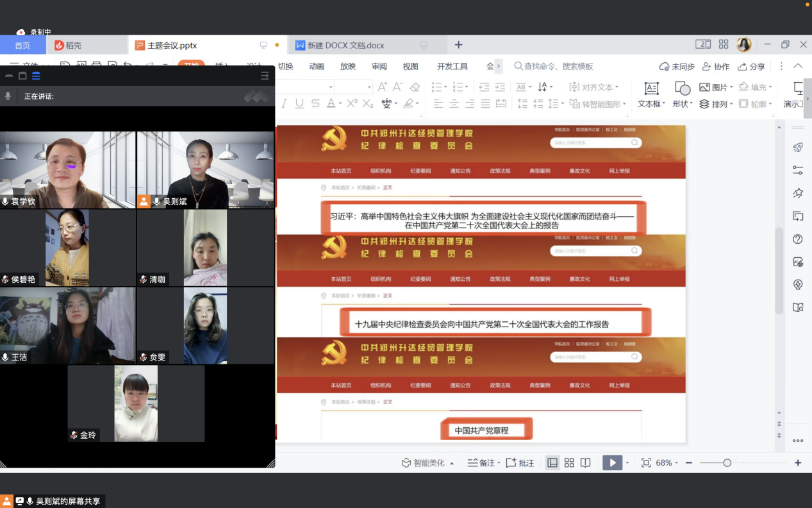Screen dimensions: 812x508
Task: Click the 查找命令、搜索模板 search field
Action: [x=554, y=67]
